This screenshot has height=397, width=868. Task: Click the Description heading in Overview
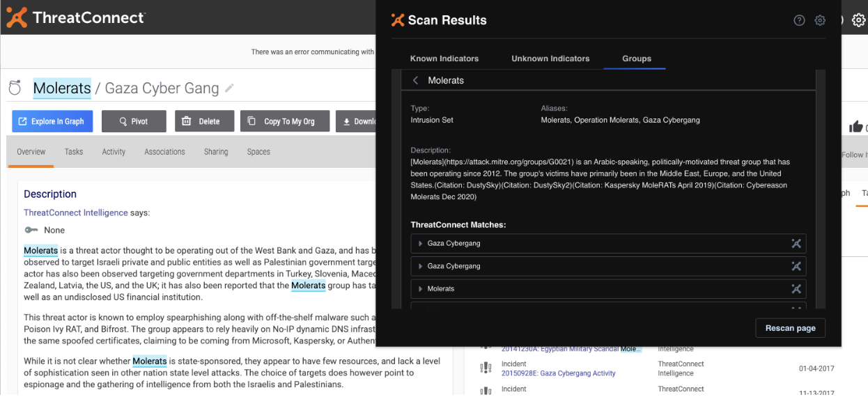50,194
